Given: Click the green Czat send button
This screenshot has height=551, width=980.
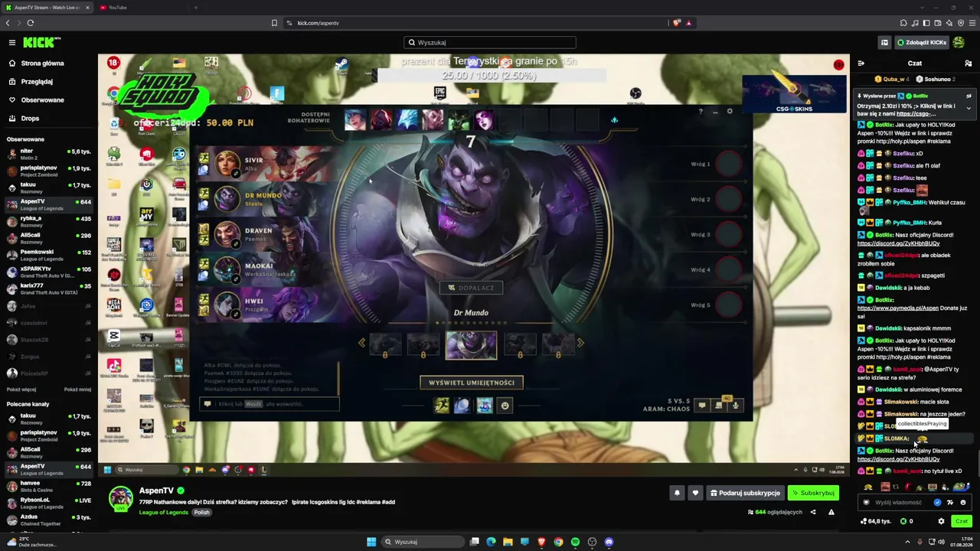Looking at the screenshot, I should pyautogui.click(x=962, y=521).
